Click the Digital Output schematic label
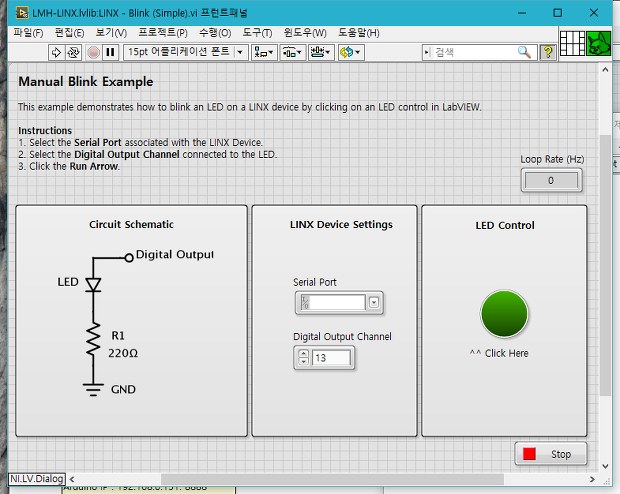The image size is (620, 494). click(174, 254)
